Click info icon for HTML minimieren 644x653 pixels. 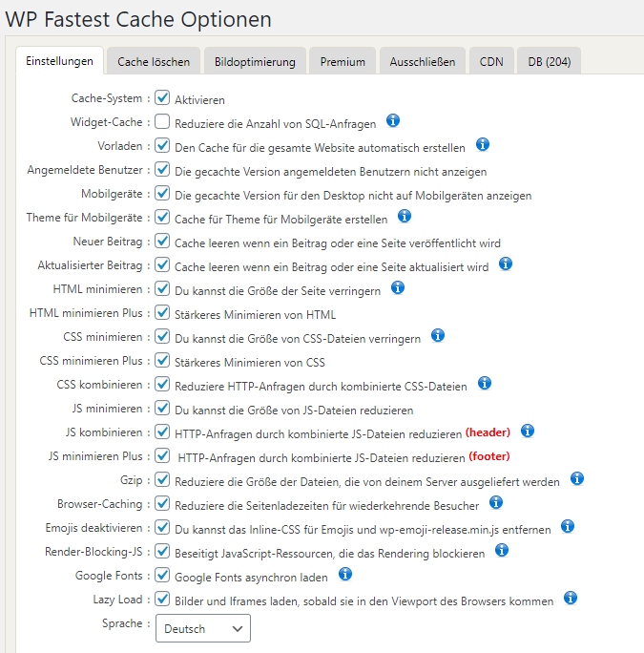tap(399, 287)
